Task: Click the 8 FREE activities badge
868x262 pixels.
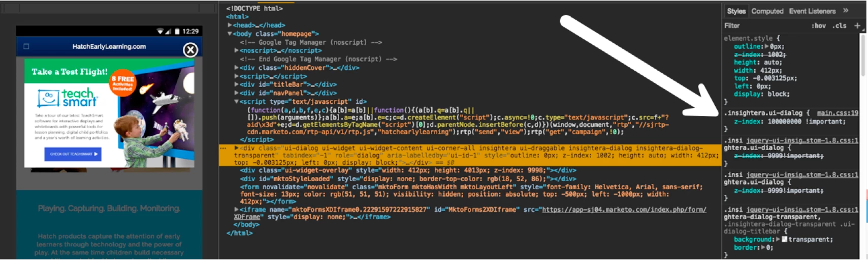Action: tap(123, 82)
